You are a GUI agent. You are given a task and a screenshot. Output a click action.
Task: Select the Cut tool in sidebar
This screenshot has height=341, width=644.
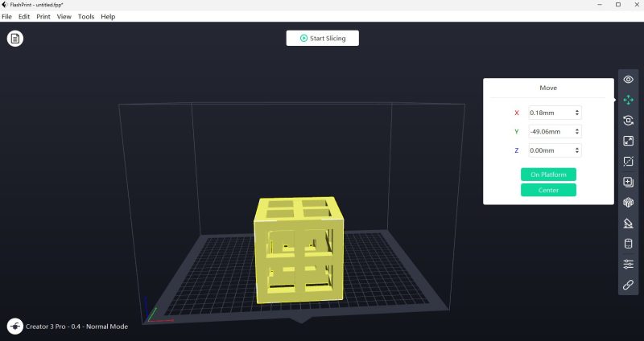pyautogui.click(x=628, y=162)
